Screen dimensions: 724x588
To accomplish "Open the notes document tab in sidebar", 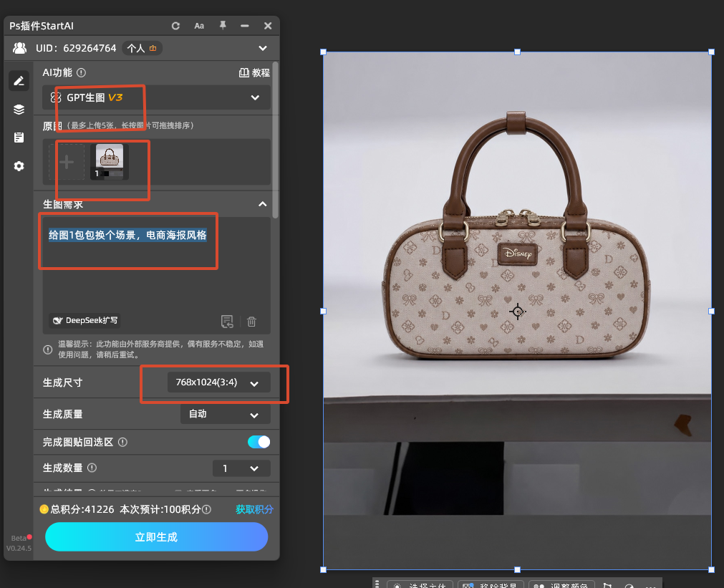I will 19,138.
